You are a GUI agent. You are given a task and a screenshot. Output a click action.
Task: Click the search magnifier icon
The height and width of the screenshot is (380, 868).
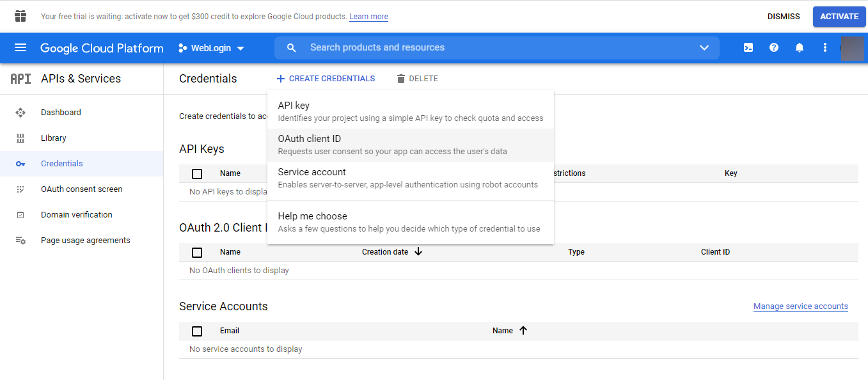click(x=292, y=48)
